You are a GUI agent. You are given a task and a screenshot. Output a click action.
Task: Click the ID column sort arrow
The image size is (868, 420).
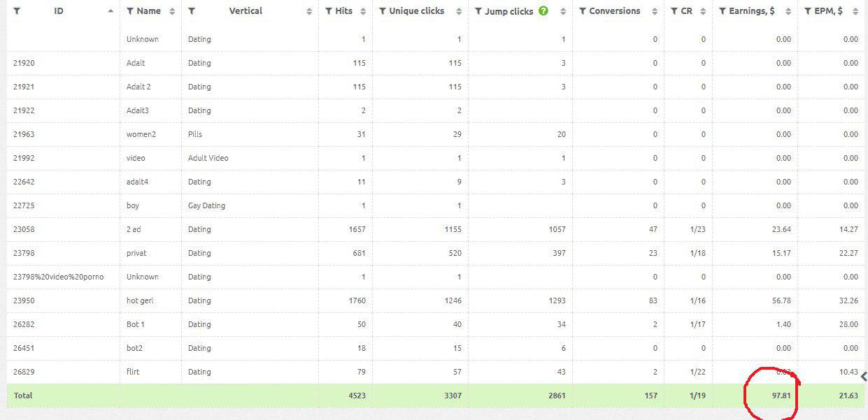coord(111,11)
